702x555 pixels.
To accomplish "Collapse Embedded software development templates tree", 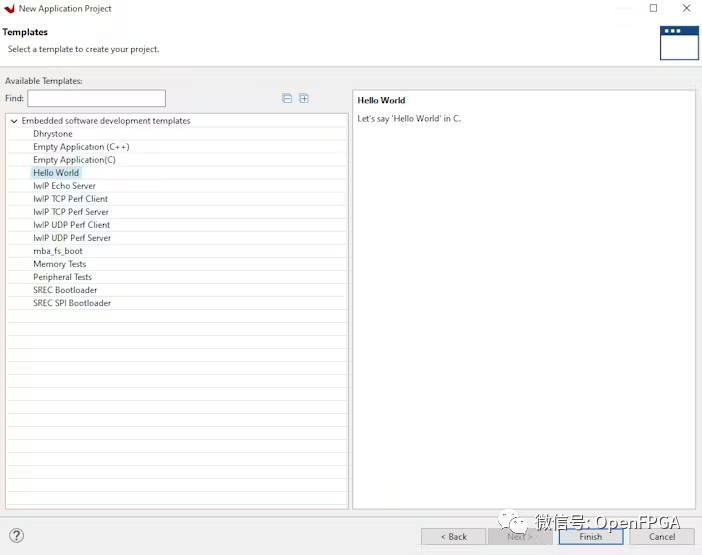I will [13, 121].
